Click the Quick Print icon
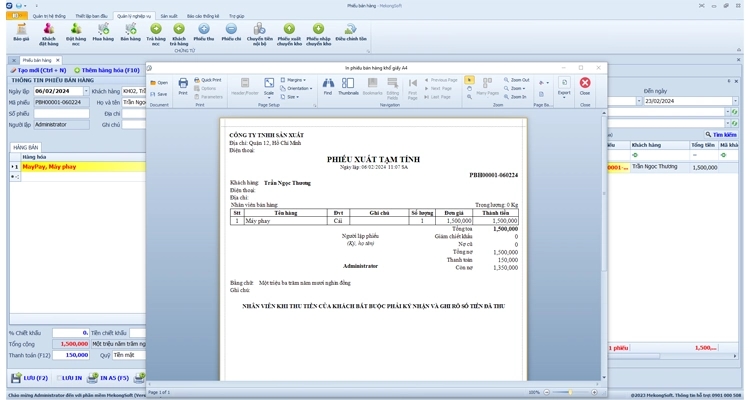 [x=210, y=80]
